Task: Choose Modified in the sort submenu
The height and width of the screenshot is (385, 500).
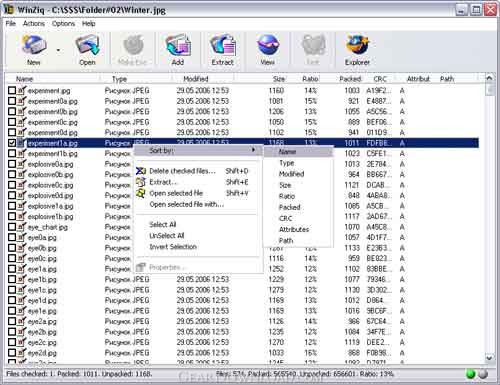Action: pyautogui.click(x=291, y=174)
